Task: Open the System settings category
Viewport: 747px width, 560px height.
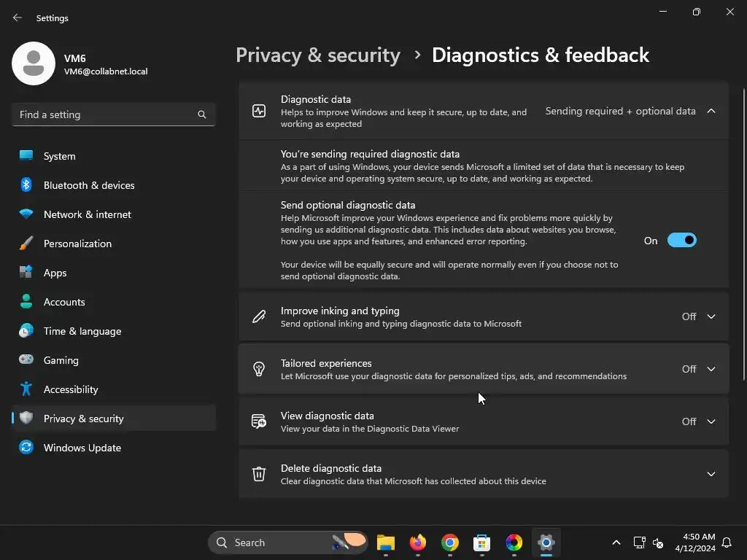Action: point(114,156)
